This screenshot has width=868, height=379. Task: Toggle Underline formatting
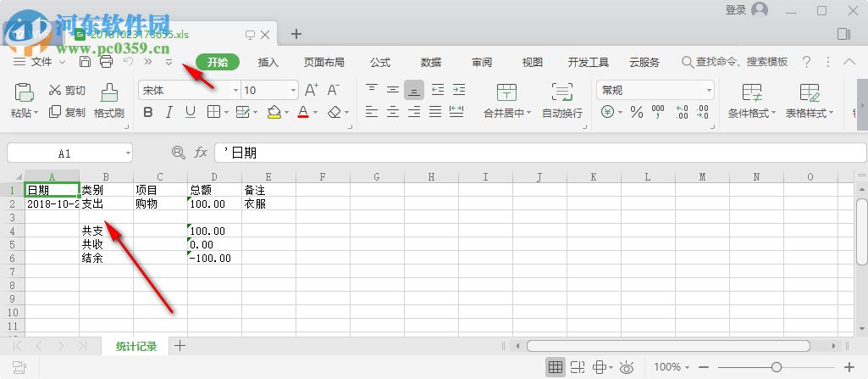click(191, 113)
